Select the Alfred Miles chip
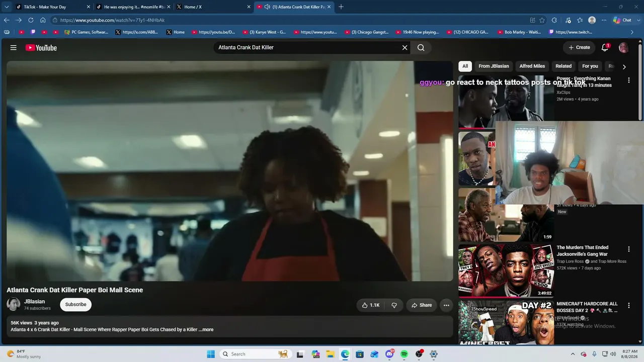Screen dimensions: 644x362 (532, 66)
